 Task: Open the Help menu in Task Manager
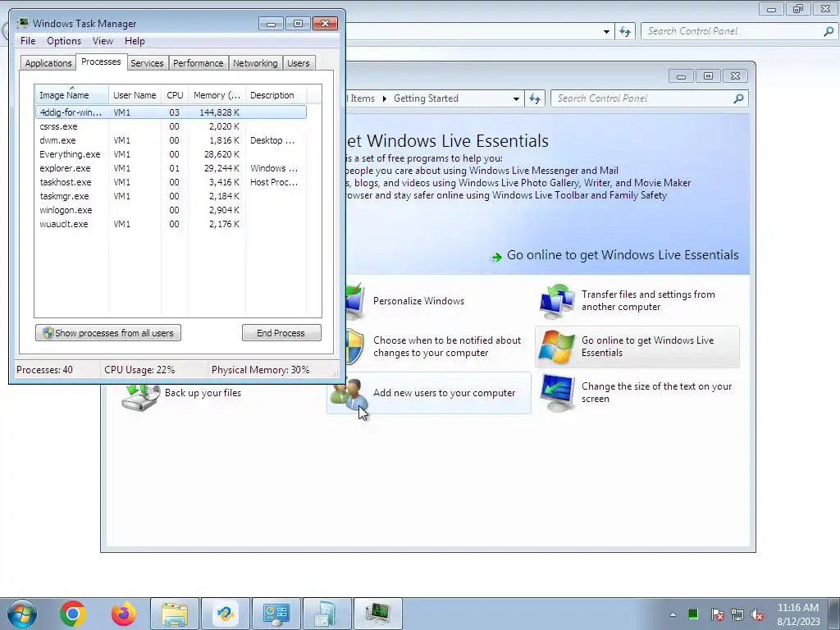(135, 41)
